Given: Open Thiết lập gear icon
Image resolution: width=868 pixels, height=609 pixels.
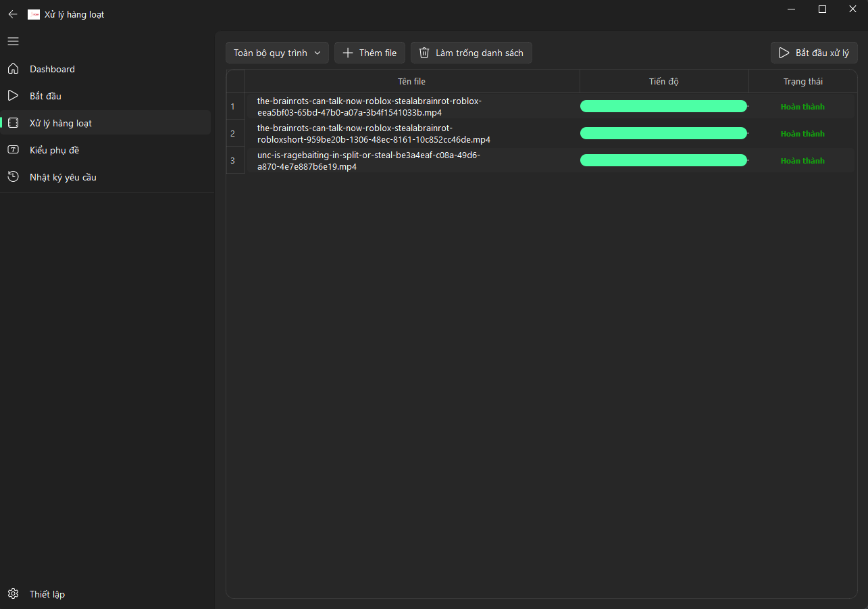Looking at the screenshot, I should coord(13,594).
